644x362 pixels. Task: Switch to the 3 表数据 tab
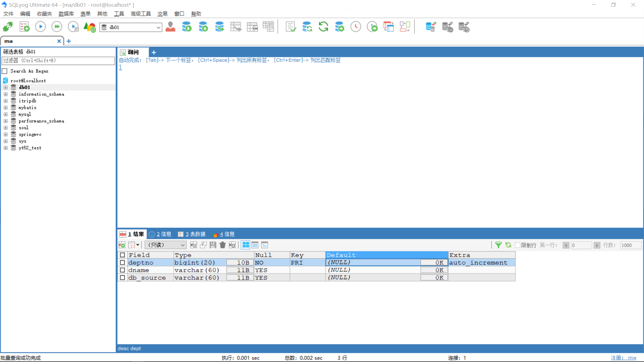[x=192, y=234]
